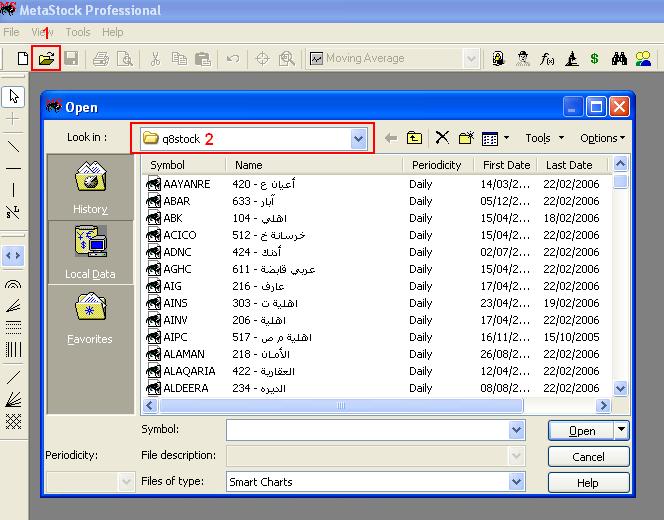Viewport: 664px width, 520px height.
Task: Click the Open button
Action: (581, 431)
